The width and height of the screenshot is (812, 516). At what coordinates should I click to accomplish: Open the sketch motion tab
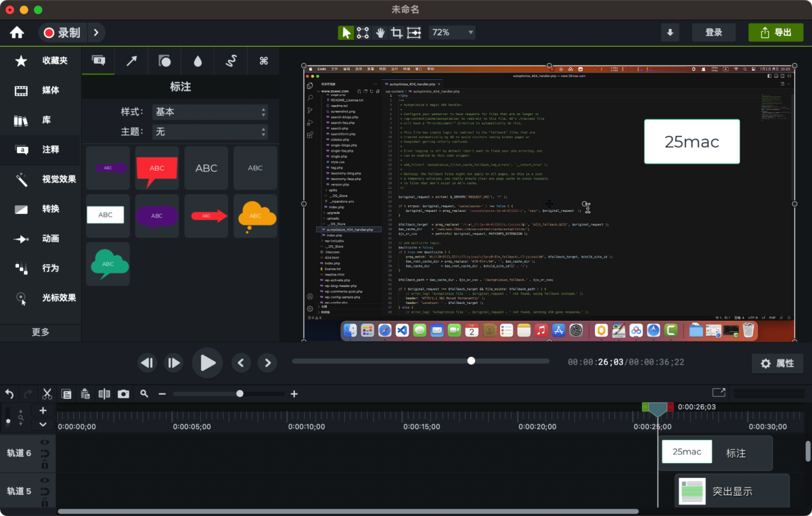(231, 61)
